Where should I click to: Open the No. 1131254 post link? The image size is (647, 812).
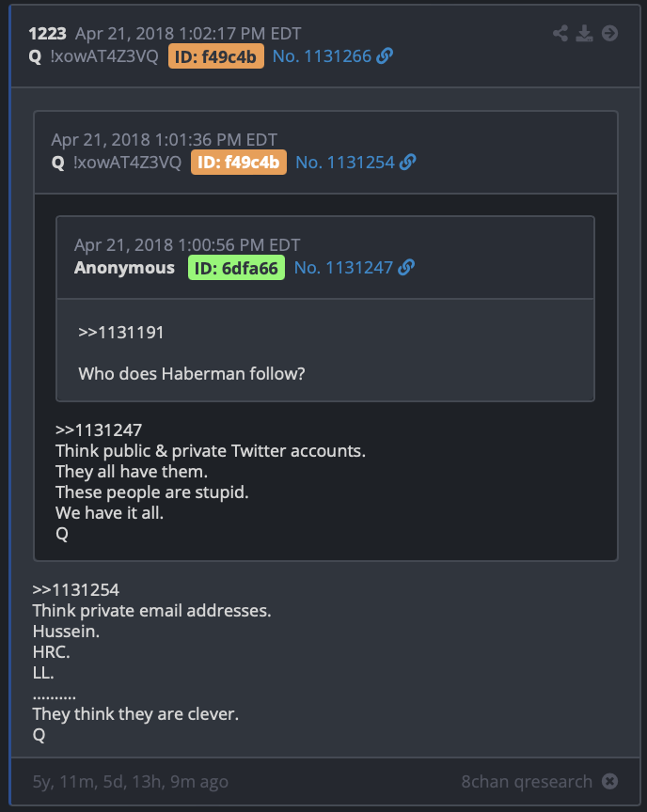345,162
